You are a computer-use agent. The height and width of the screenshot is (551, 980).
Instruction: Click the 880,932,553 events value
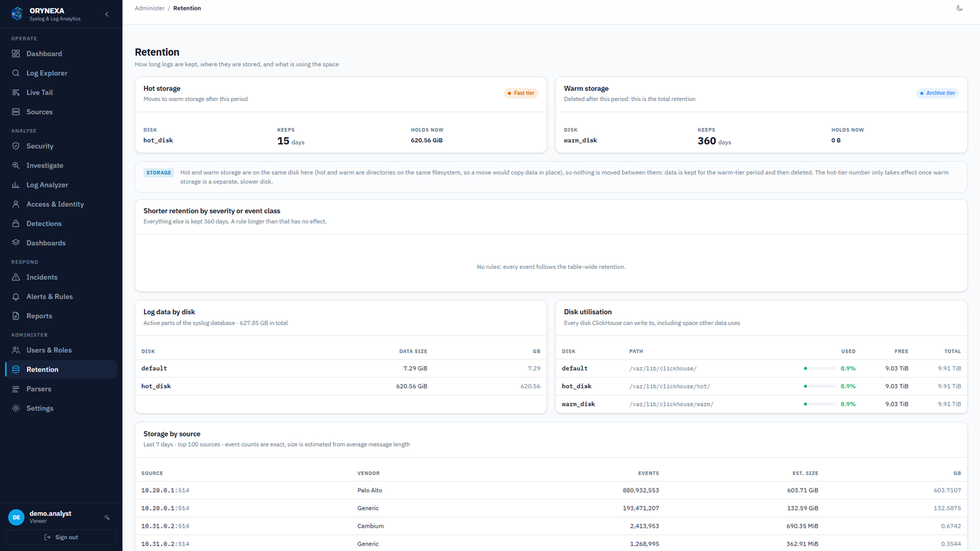(x=641, y=490)
